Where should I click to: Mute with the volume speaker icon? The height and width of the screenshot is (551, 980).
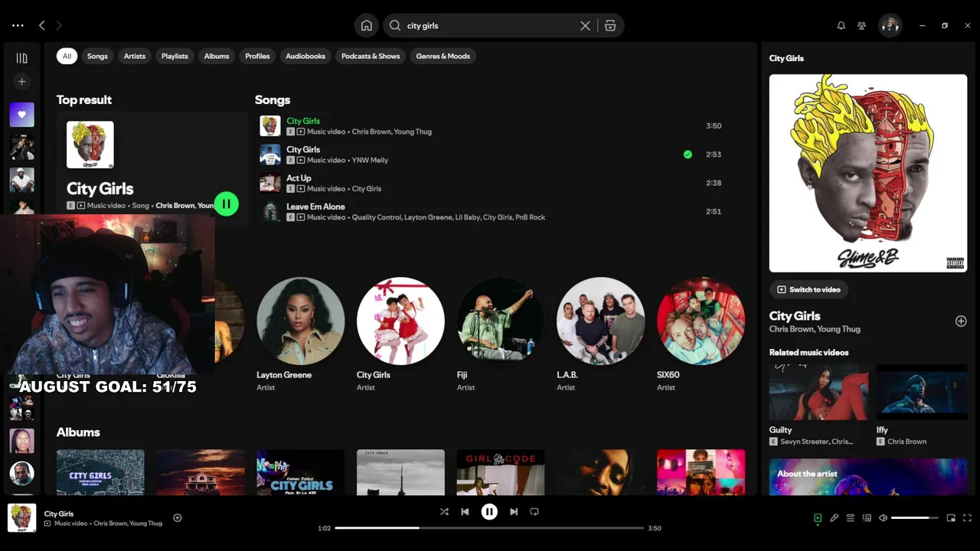pos(883,518)
